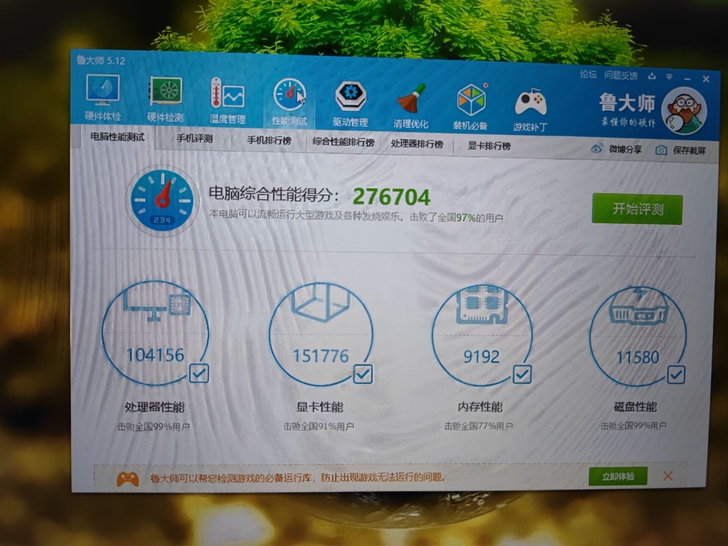The height and width of the screenshot is (546, 728).
Task: Click the 处理器性能 label
Action: click(x=155, y=407)
